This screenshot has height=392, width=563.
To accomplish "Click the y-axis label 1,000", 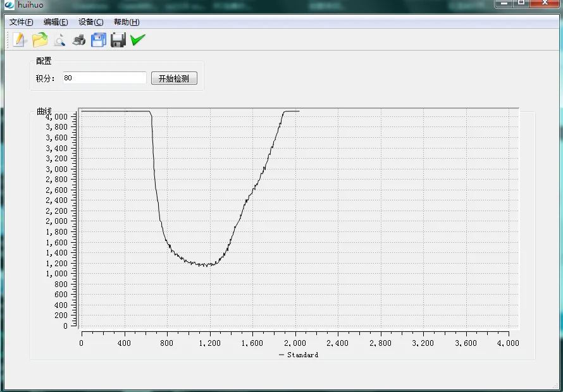I will pyautogui.click(x=57, y=274).
